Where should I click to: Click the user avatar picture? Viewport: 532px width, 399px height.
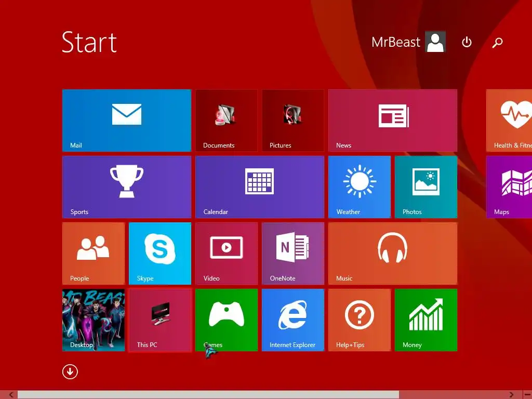pos(435,42)
